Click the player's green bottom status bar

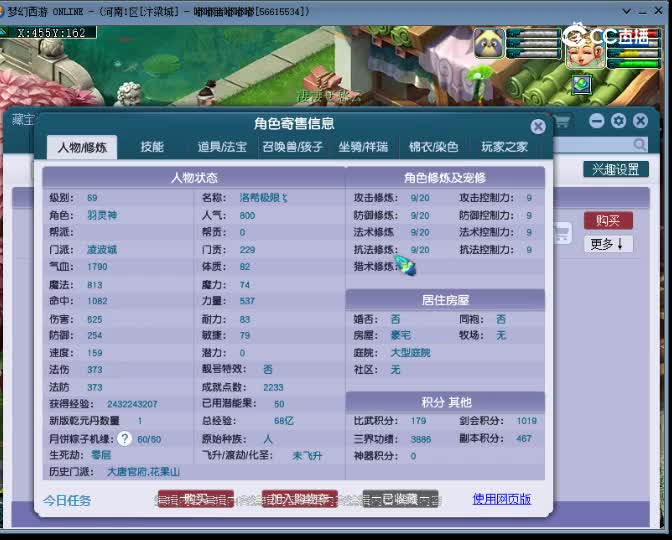pyautogui.click(x=634, y=64)
